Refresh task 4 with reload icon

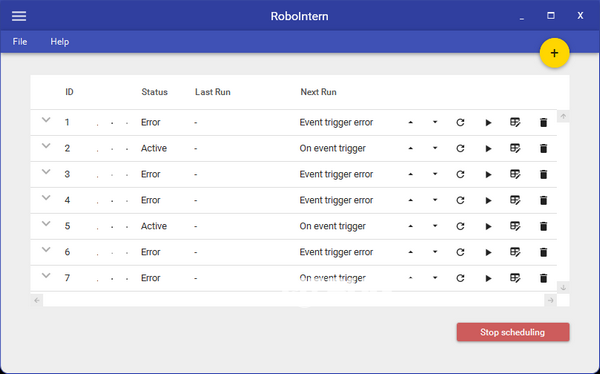[x=460, y=201]
